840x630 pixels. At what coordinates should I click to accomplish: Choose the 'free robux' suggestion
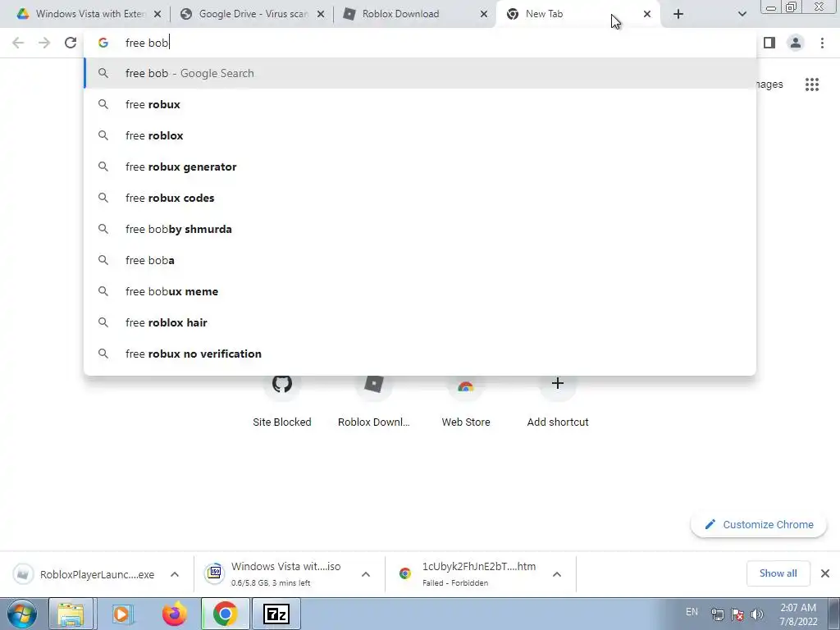pyautogui.click(x=420, y=104)
